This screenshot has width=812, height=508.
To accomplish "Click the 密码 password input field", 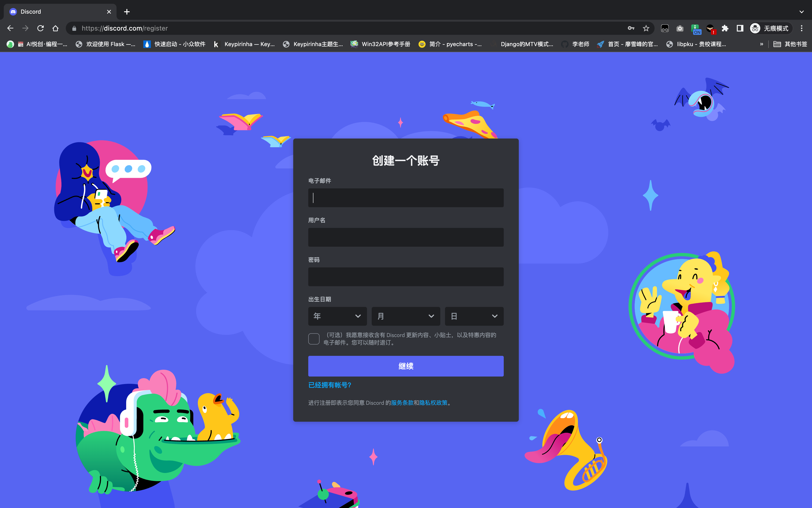I will click(406, 277).
